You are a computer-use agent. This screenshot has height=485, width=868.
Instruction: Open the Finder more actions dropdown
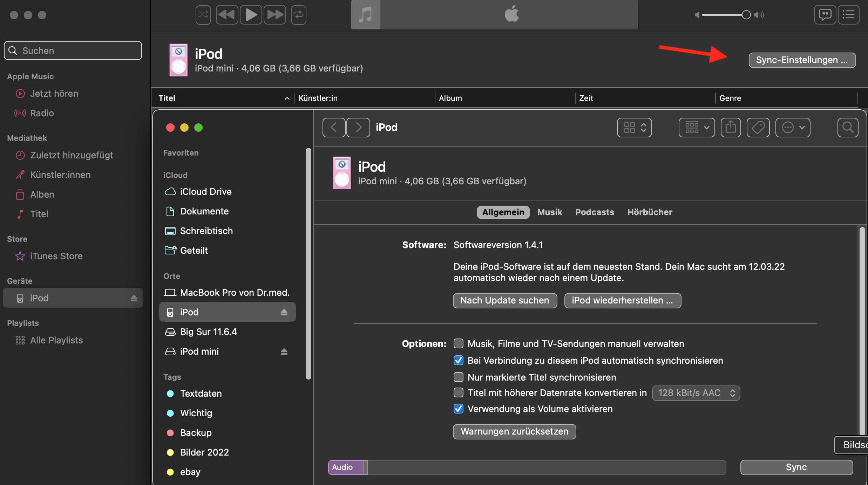tap(793, 127)
